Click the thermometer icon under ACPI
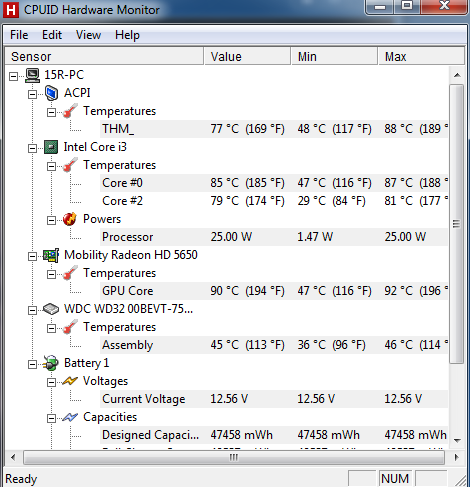The image size is (470, 487). click(x=70, y=111)
